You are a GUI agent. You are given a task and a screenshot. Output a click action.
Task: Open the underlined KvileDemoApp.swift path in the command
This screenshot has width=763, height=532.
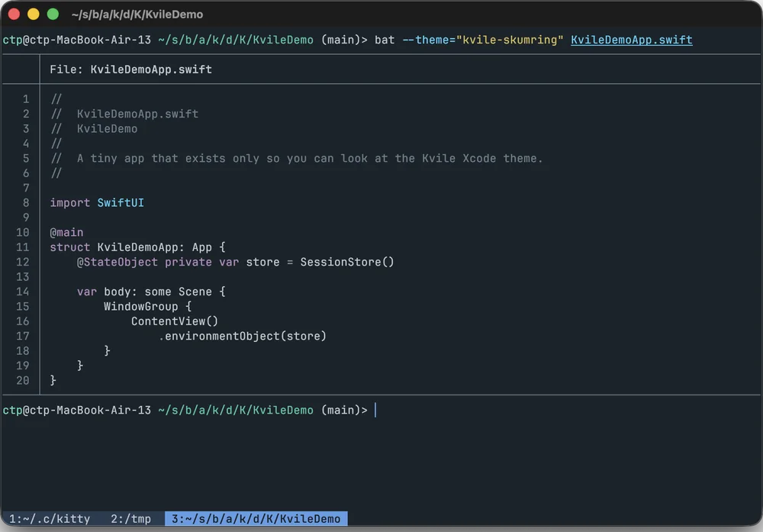point(631,40)
